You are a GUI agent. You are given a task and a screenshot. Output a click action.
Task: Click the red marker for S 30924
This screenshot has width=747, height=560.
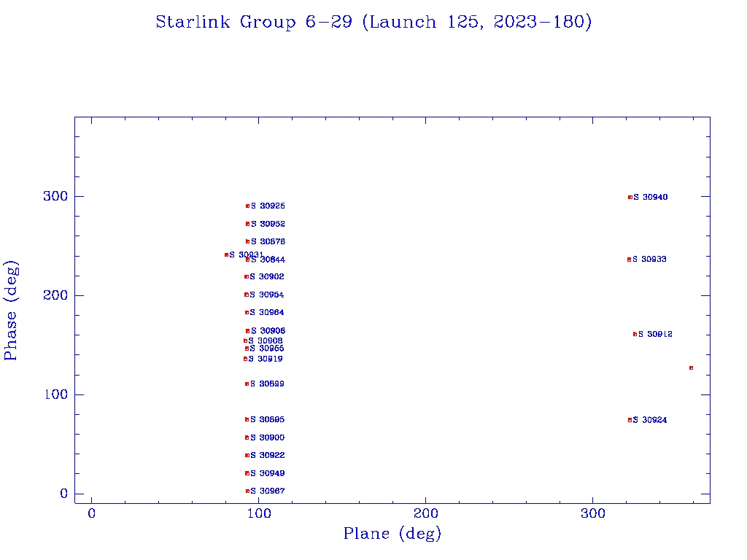[x=629, y=420]
